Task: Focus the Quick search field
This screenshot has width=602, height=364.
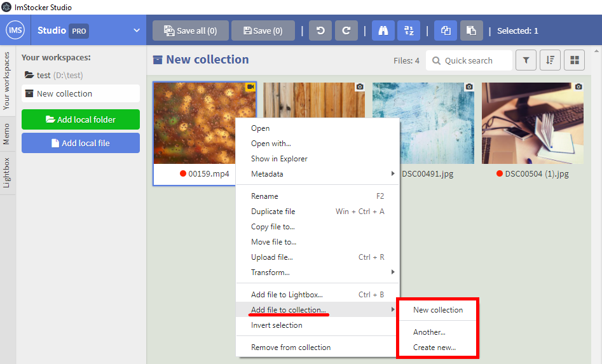Action: [469, 60]
